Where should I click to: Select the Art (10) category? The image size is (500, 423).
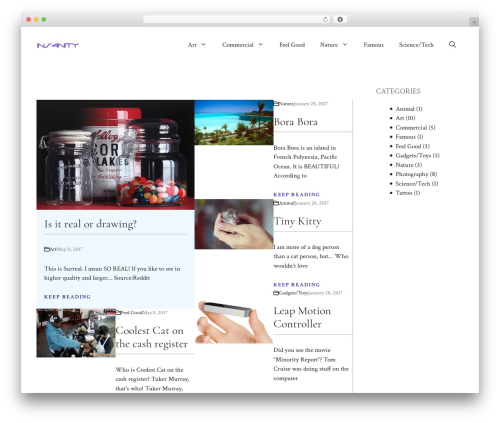pos(405,118)
